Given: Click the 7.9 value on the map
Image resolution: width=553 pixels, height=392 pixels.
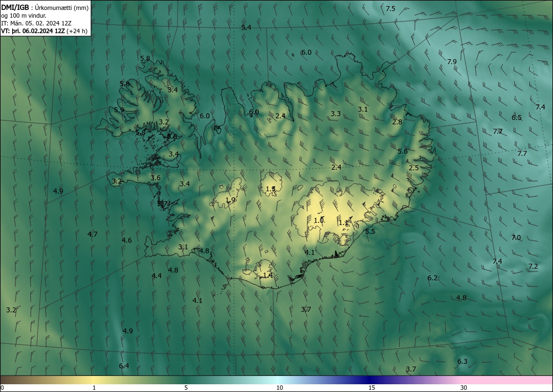Looking at the screenshot, I should pyautogui.click(x=452, y=62).
